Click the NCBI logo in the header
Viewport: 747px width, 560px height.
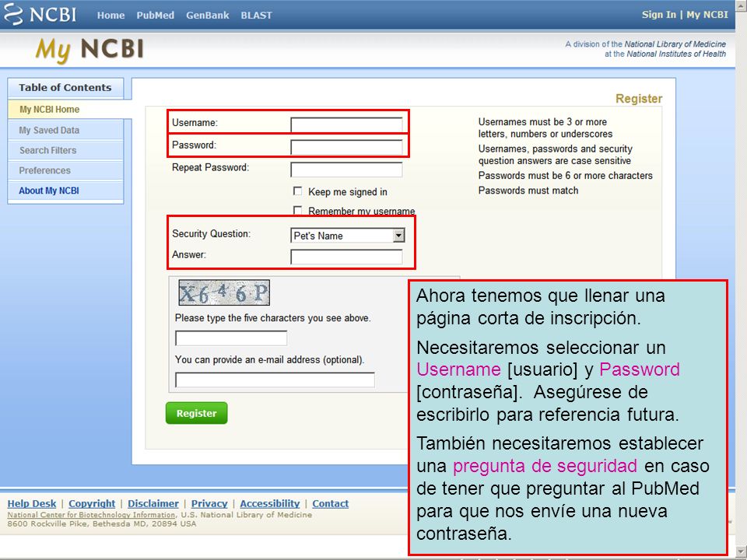40,14
